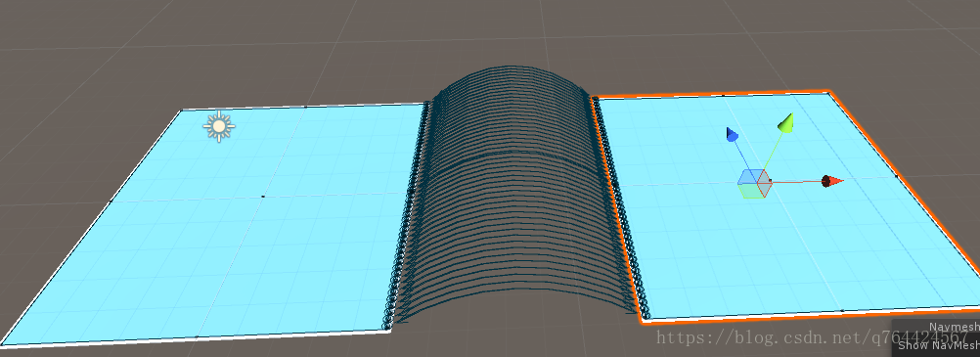Click the Show NavMesh label
Image resolution: width=980 pixels, height=357 pixels.
point(939,345)
